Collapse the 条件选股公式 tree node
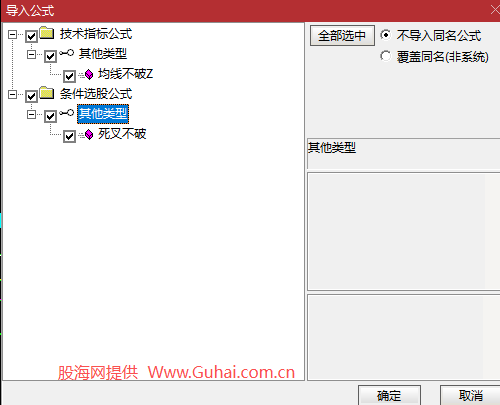The height and width of the screenshot is (405, 500). click(12, 94)
